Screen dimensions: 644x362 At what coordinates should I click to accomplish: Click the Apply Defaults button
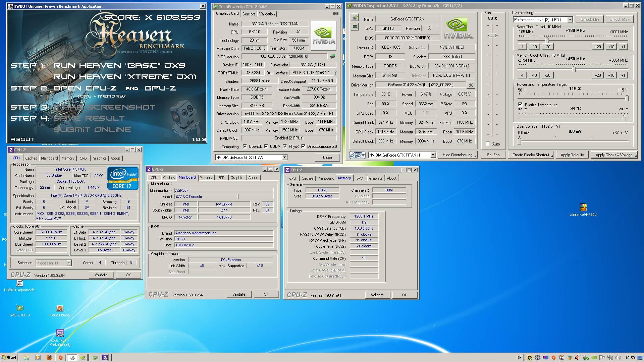[572, 155]
